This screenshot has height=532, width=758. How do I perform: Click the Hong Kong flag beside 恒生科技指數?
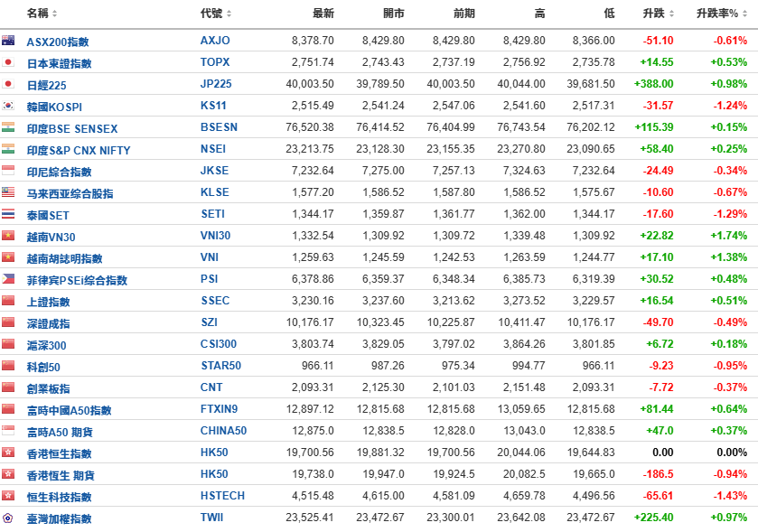(8, 496)
